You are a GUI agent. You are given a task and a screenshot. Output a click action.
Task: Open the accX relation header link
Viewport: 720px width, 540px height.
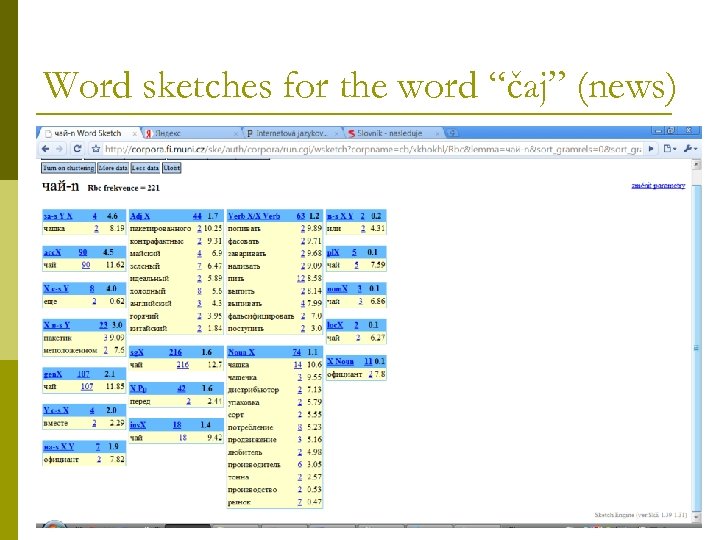point(52,252)
